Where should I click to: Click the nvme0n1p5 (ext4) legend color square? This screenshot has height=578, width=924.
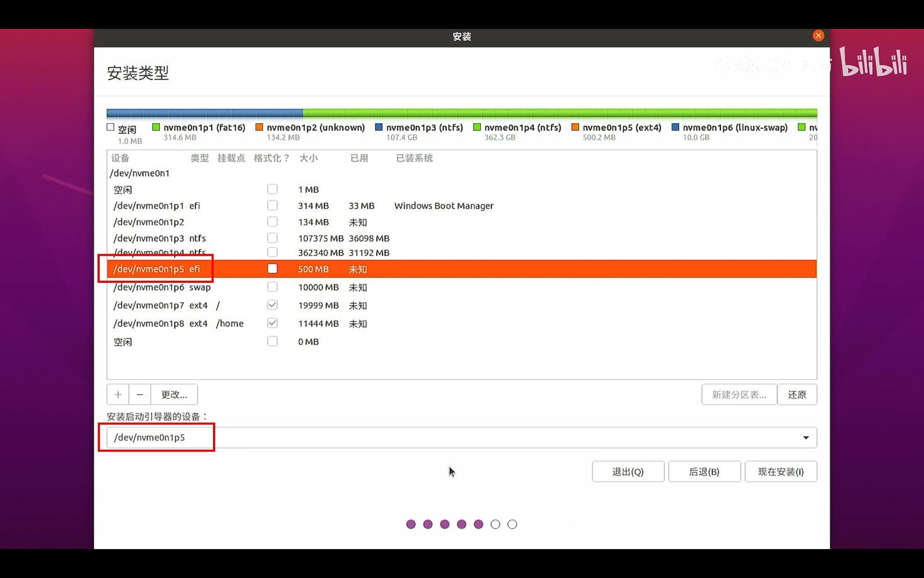click(x=575, y=127)
